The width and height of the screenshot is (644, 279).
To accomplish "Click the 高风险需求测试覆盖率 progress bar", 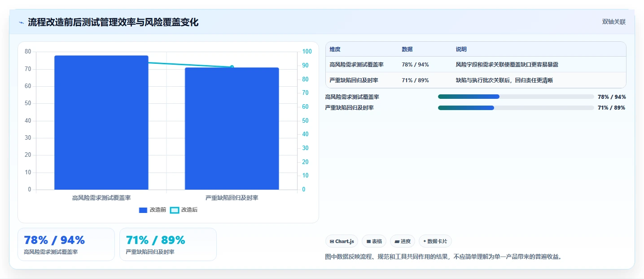I will coord(516,97).
